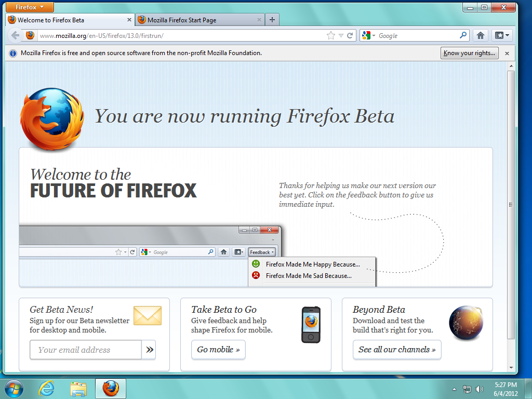Minimize the Firefox window
The width and height of the screenshot is (532, 399).
click(470, 7)
